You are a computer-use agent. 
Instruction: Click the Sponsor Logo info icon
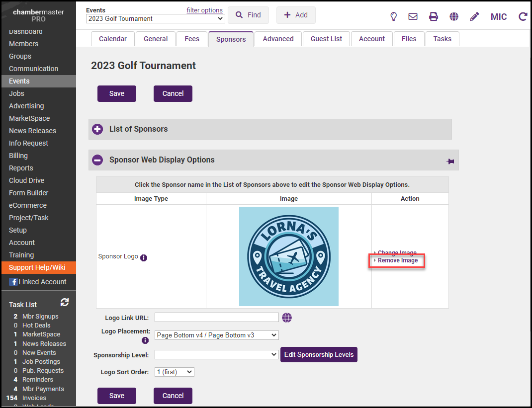pos(144,258)
